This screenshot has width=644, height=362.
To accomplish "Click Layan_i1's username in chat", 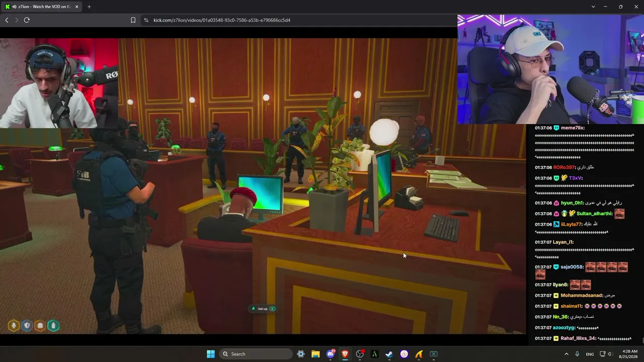I will 563,242.
